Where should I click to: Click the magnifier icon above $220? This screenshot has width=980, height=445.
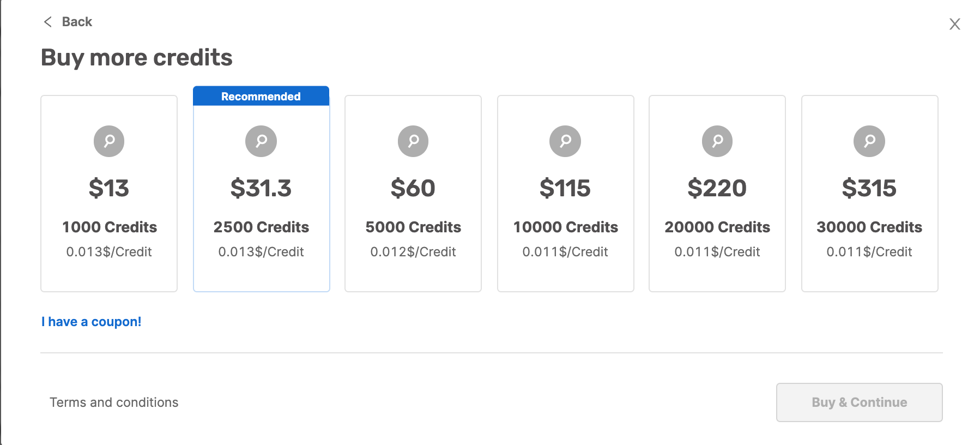click(717, 141)
